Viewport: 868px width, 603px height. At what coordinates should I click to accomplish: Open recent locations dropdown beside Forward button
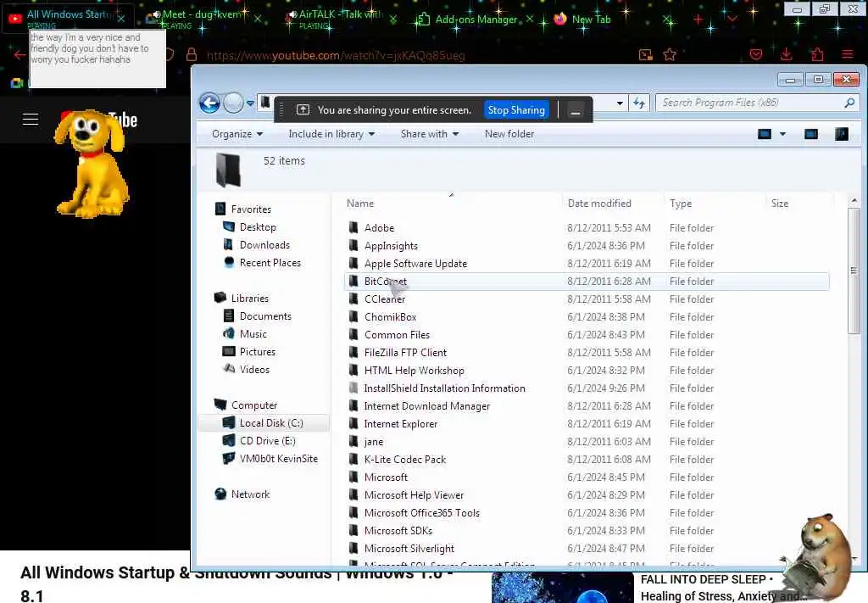click(250, 103)
